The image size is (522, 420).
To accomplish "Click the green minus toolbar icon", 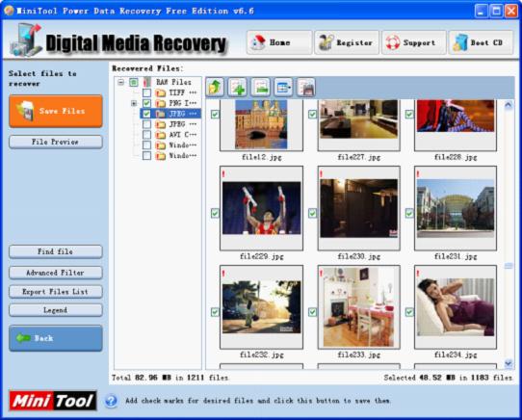I will [260, 88].
